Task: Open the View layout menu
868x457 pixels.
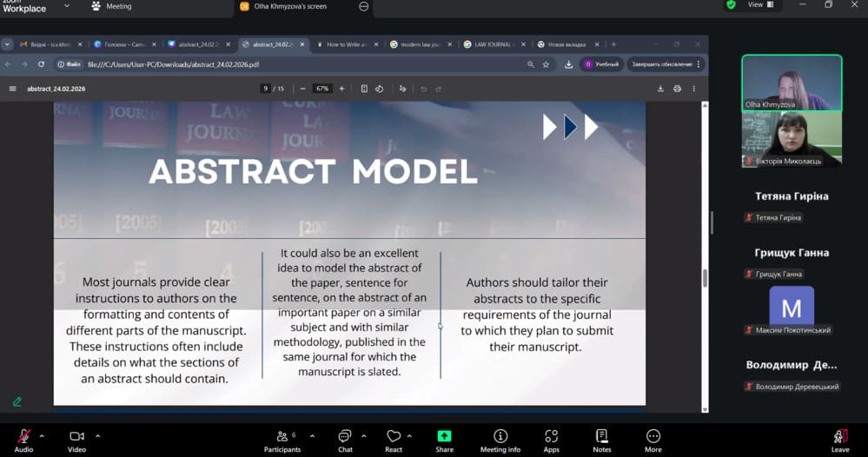Action: click(760, 5)
